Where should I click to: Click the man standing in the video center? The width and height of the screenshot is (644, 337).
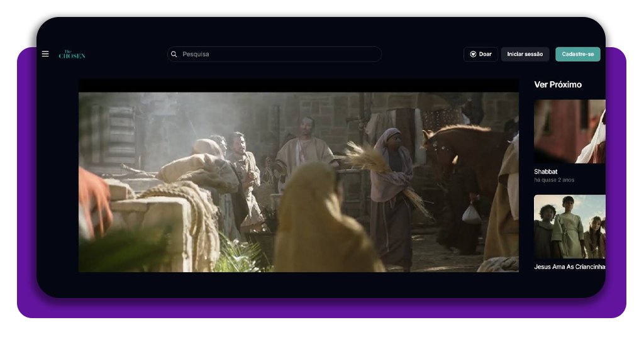[x=307, y=151]
